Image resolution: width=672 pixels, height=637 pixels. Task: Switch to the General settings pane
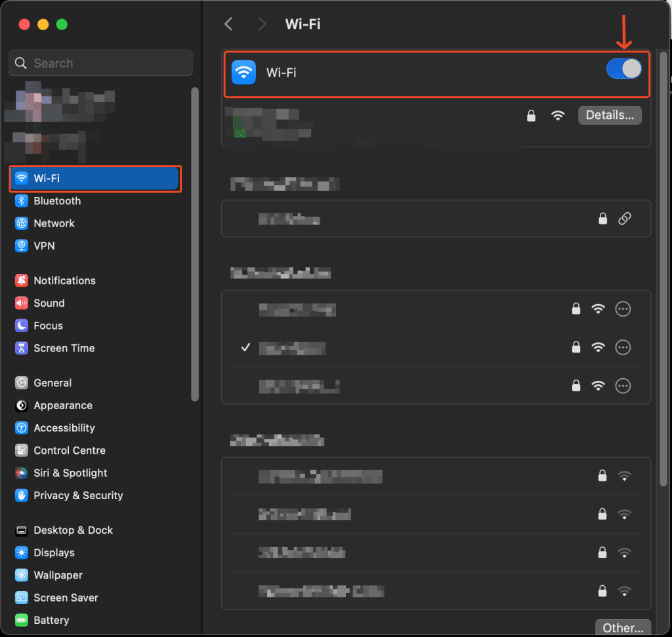(52, 383)
